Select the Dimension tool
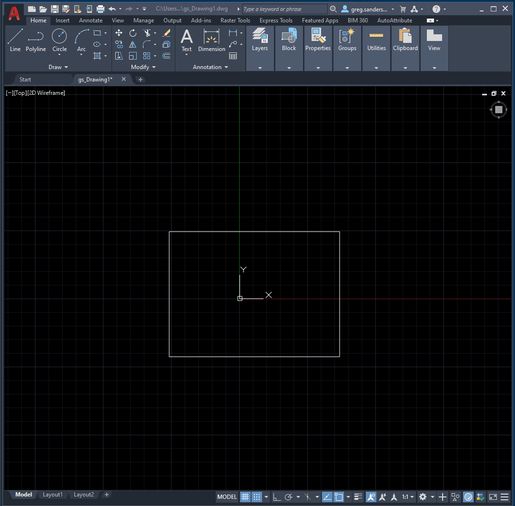Viewport: 515px width, 506px height. (211, 41)
